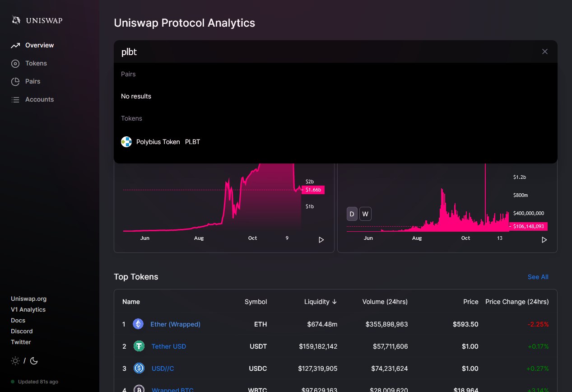Click USDT liquidity $159,182,142
Viewport: 572px width, 392px height.
[318, 346]
